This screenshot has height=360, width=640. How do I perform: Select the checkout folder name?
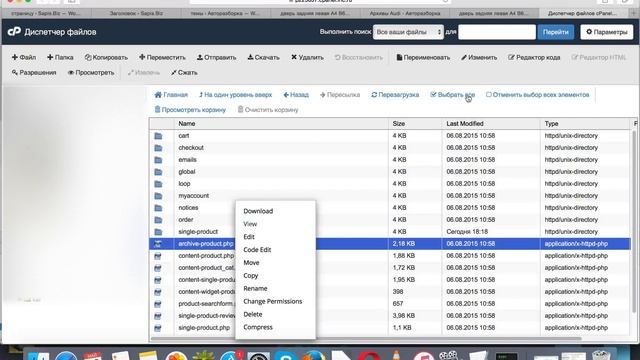click(x=191, y=147)
